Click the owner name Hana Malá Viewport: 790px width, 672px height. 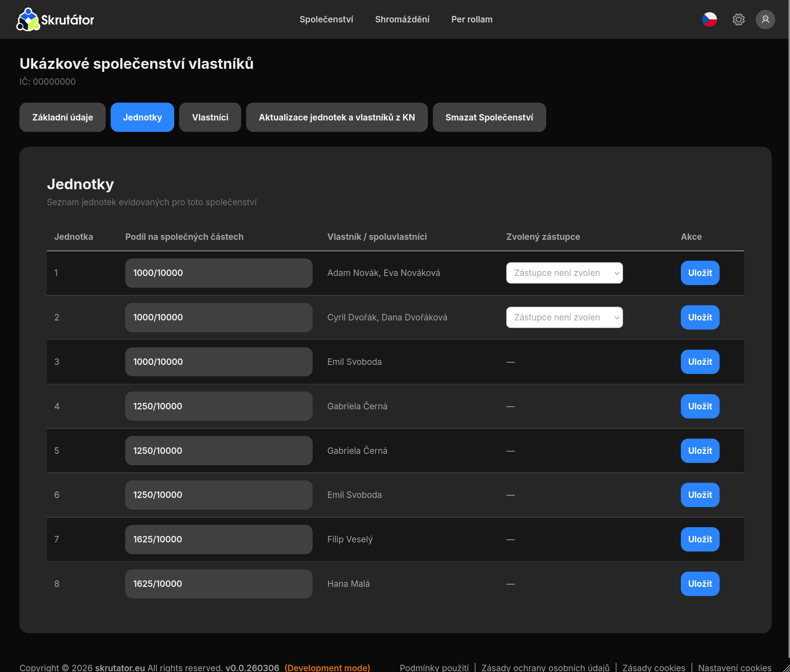pos(348,583)
